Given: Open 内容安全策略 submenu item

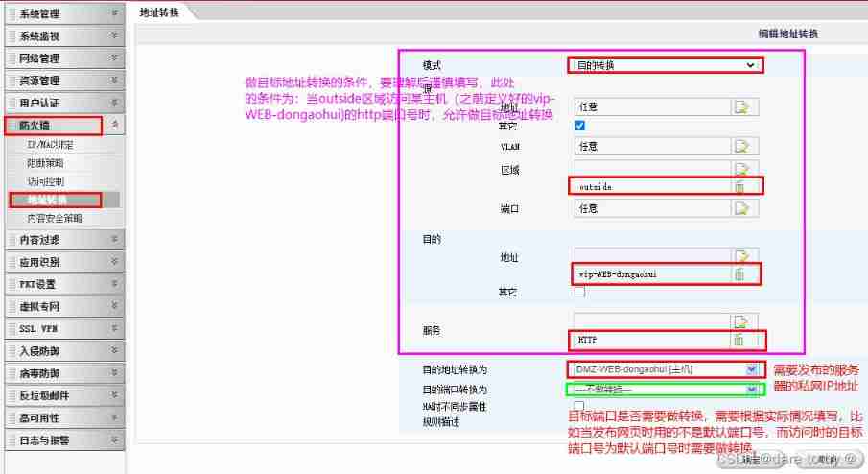Looking at the screenshot, I should click(55, 218).
